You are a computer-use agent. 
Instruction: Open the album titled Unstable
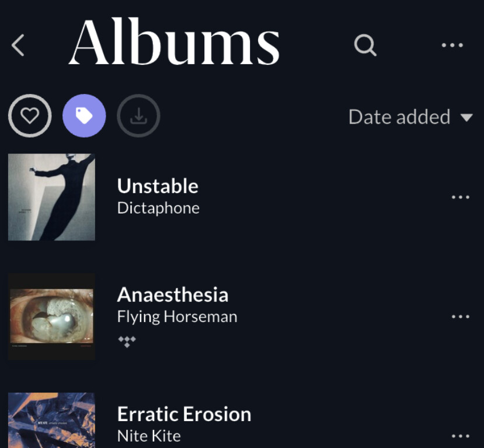click(x=158, y=186)
